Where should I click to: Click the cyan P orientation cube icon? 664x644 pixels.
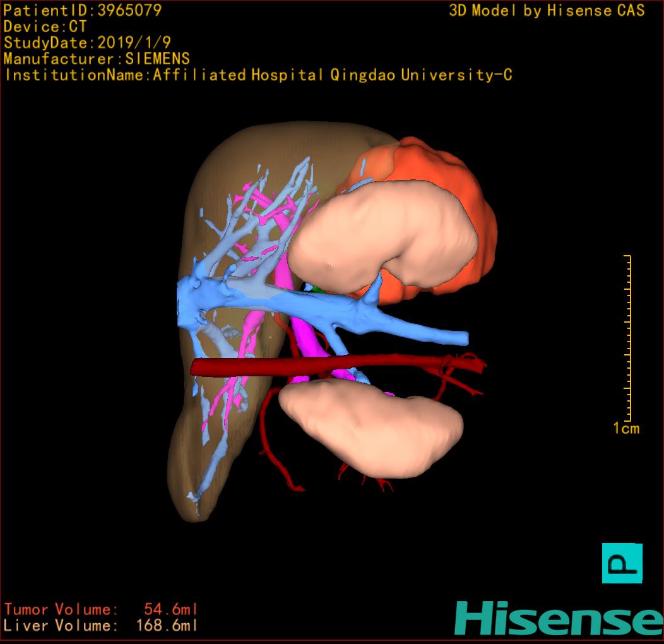(x=622, y=563)
